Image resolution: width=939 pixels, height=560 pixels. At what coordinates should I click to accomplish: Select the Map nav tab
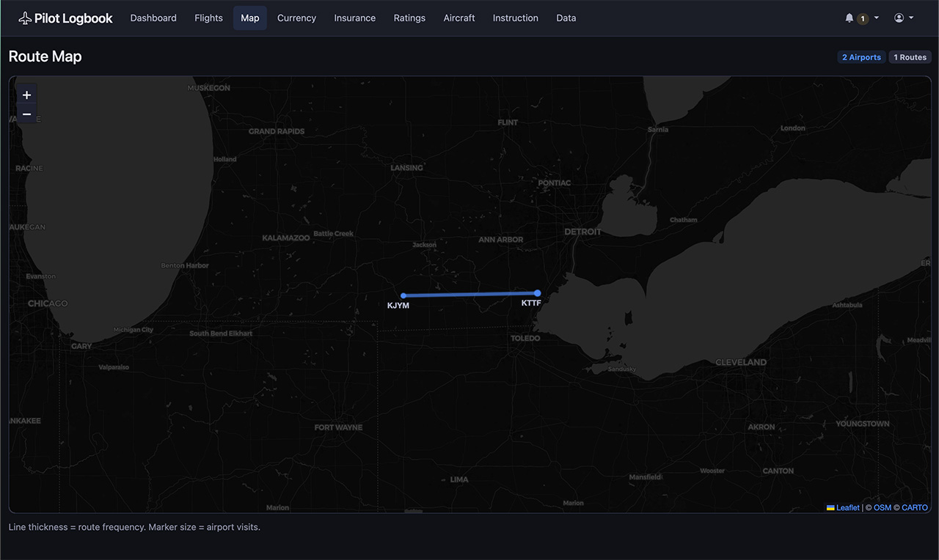250,18
